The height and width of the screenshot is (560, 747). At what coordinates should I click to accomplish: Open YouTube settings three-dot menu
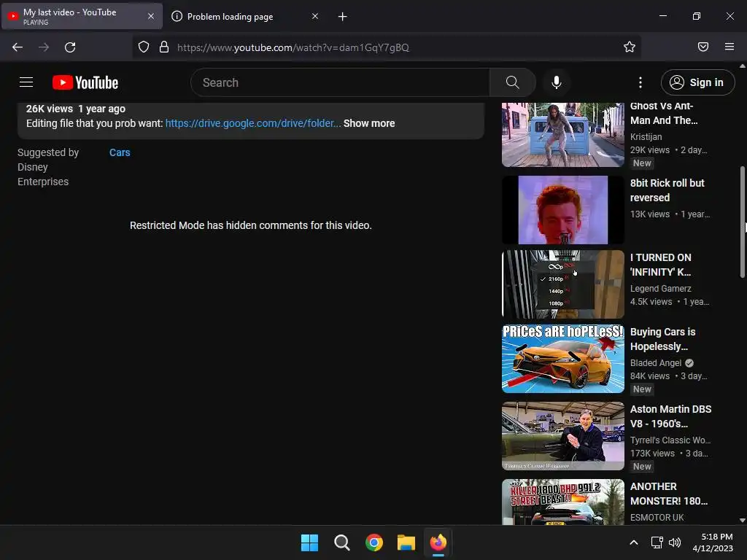click(640, 82)
